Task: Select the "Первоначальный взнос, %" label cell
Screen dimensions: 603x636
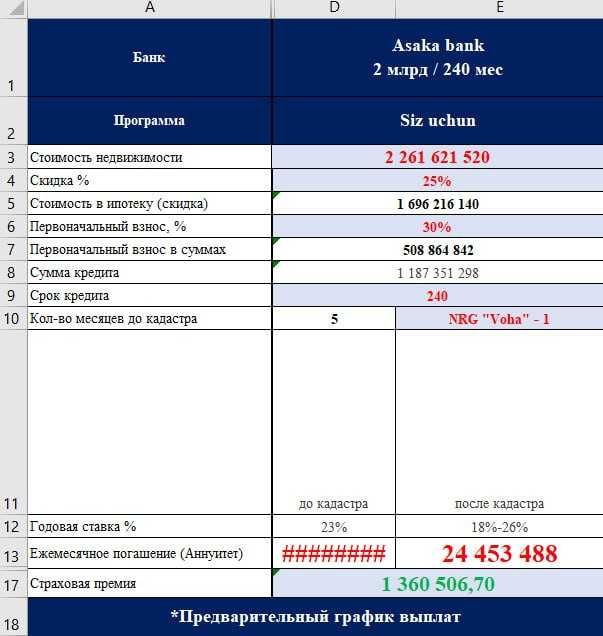Action: click(150, 226)
